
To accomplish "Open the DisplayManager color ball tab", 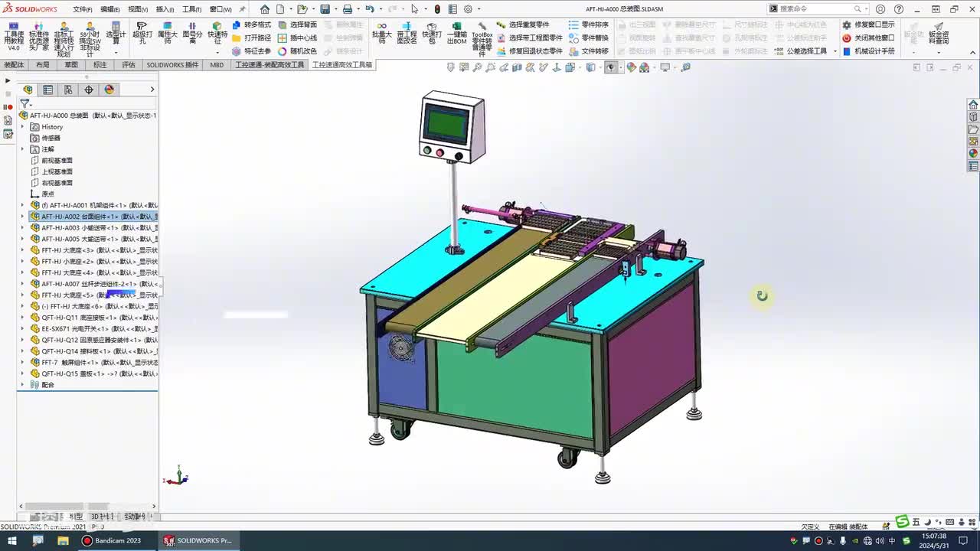I will (x=109, y=90).
